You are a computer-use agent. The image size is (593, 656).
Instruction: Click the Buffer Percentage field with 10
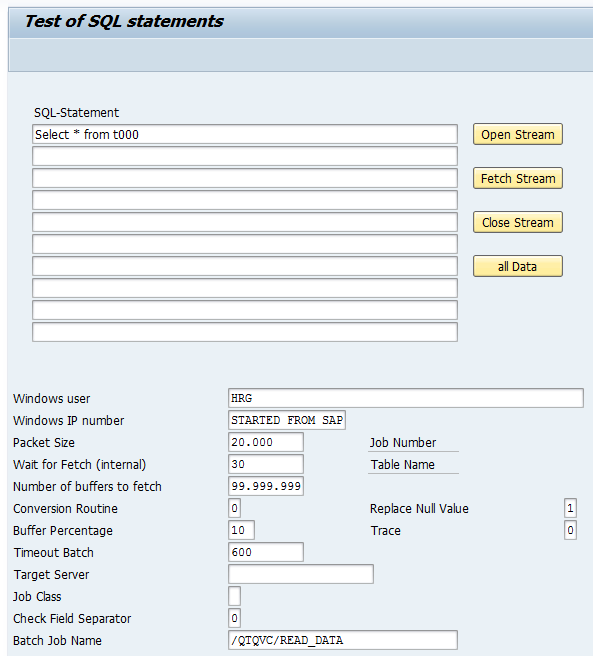pyautogui.click(x=241, y=530)
